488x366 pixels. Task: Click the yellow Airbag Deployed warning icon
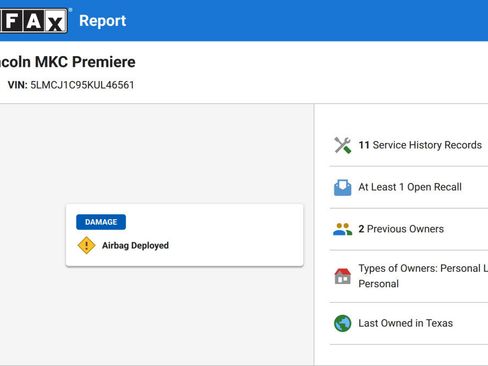(x=86, y=246)
